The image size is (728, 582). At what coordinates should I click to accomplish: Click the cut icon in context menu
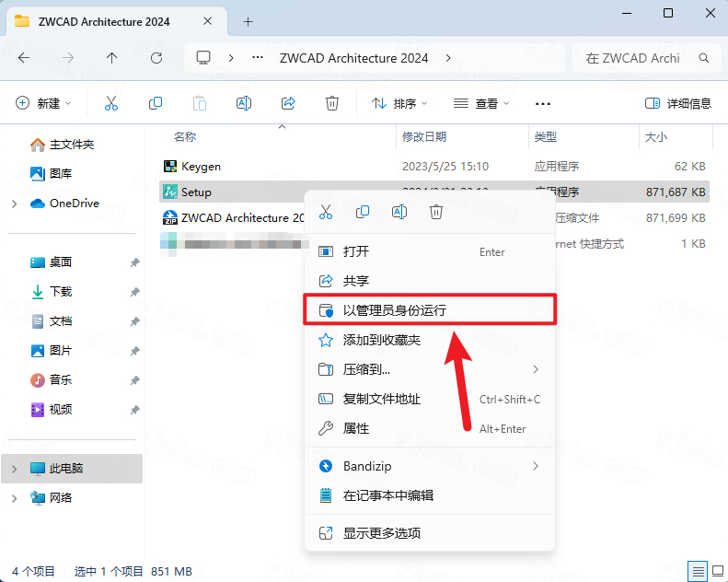[x=325, y=212]
